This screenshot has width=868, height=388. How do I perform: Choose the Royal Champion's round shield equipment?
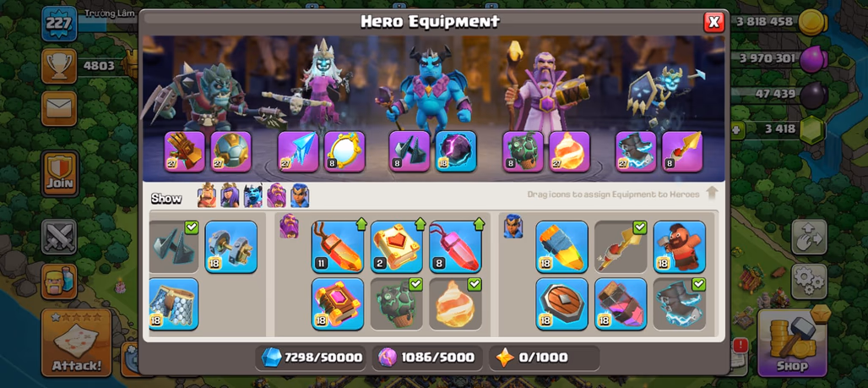click(x=561, y=303)
